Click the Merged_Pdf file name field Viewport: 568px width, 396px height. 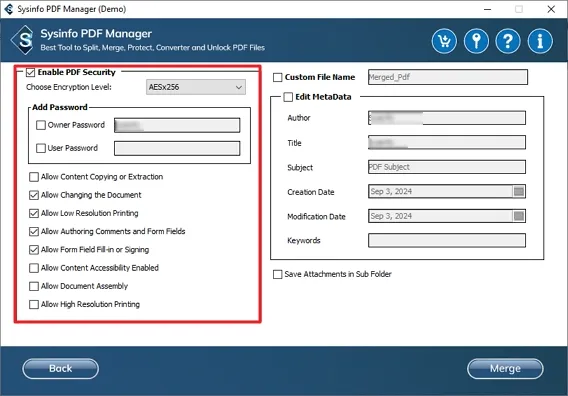pyautogui.click(x=448, y=77)
